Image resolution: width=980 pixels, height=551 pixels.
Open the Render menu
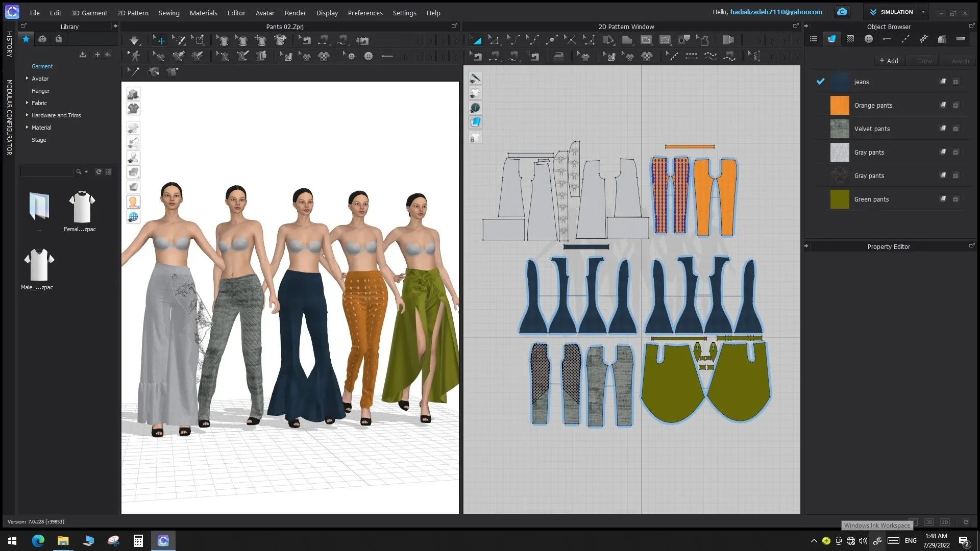296,13
